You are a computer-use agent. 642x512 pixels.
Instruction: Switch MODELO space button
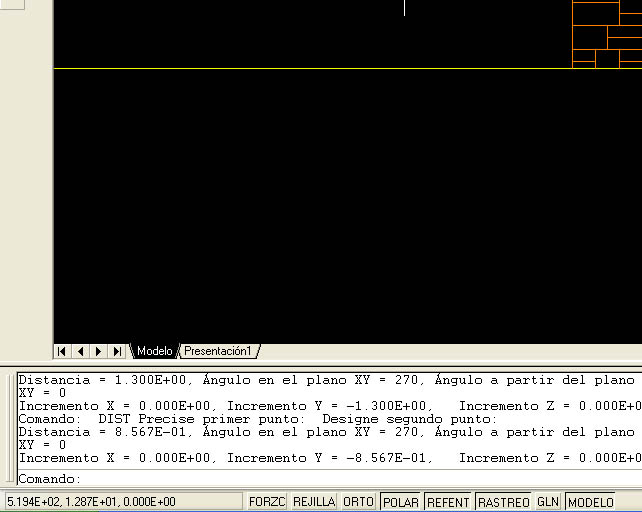(590, 502)
